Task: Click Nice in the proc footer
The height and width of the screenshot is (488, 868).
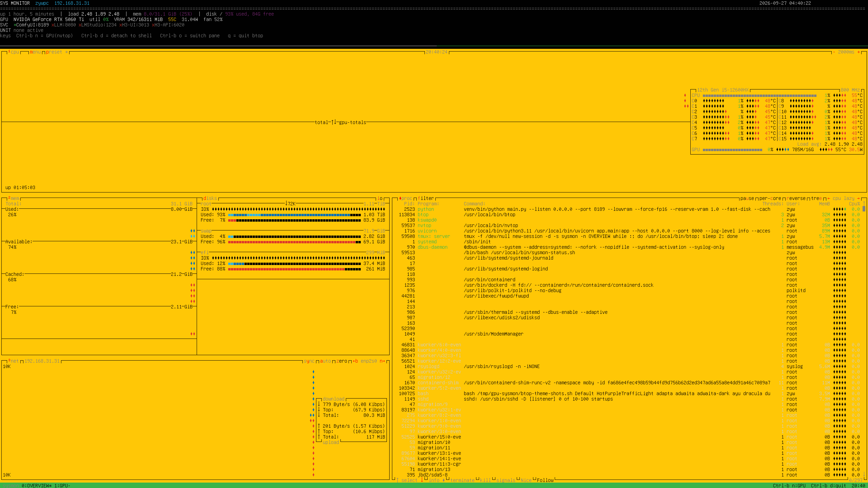Action: [x=526, y=480]
